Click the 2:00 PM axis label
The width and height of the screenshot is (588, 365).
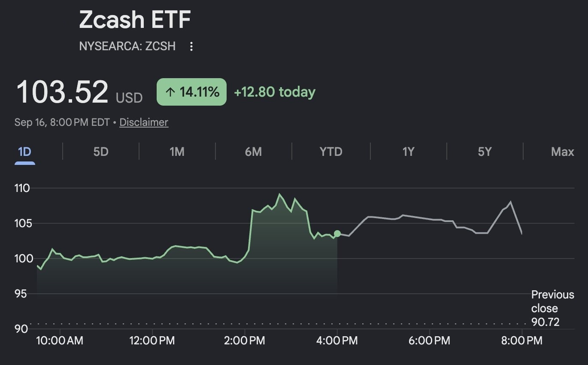point(245,341)
